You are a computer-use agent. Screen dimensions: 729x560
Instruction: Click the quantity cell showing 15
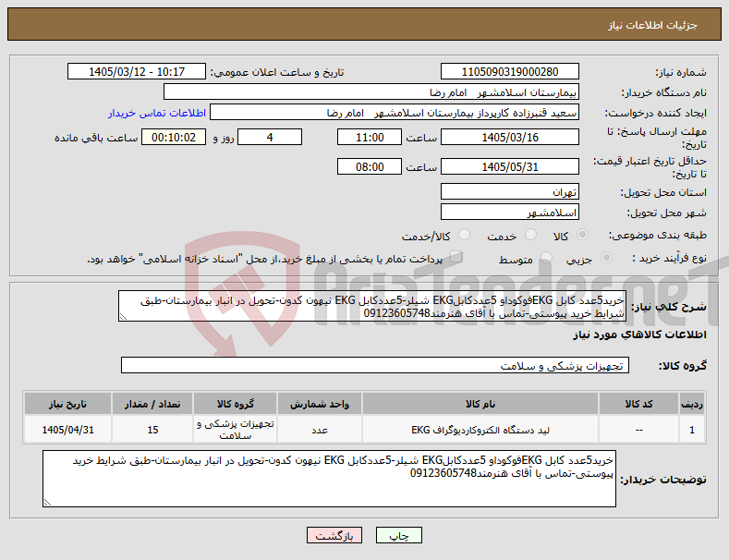point(152,430)
